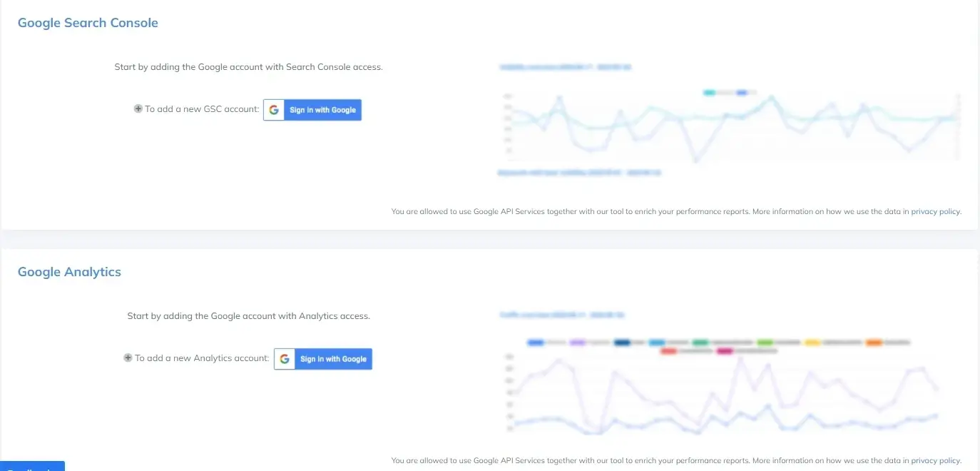Screen dimensions: 980x471
Task: Expand the Google Search Console section header
Action: pos(88,22)
